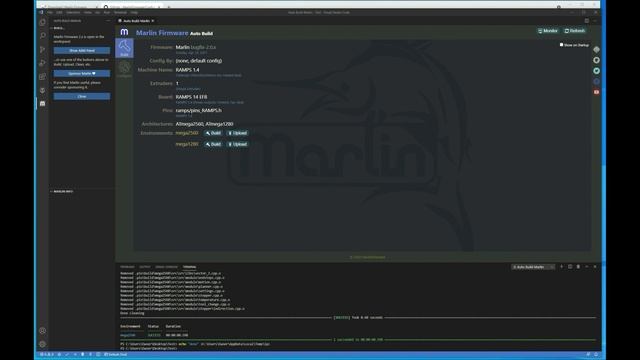Image resolution: width=640 pixels, height=360 pixels.
Task: Click the mega1280 environment name
Action: coord(187,144)
